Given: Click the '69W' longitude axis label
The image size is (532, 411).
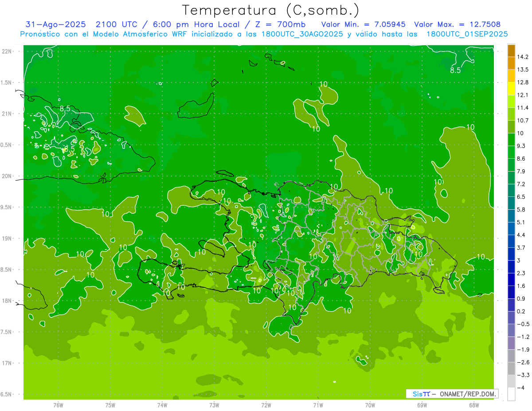Looking at the screenshot, I should (422, 405).
